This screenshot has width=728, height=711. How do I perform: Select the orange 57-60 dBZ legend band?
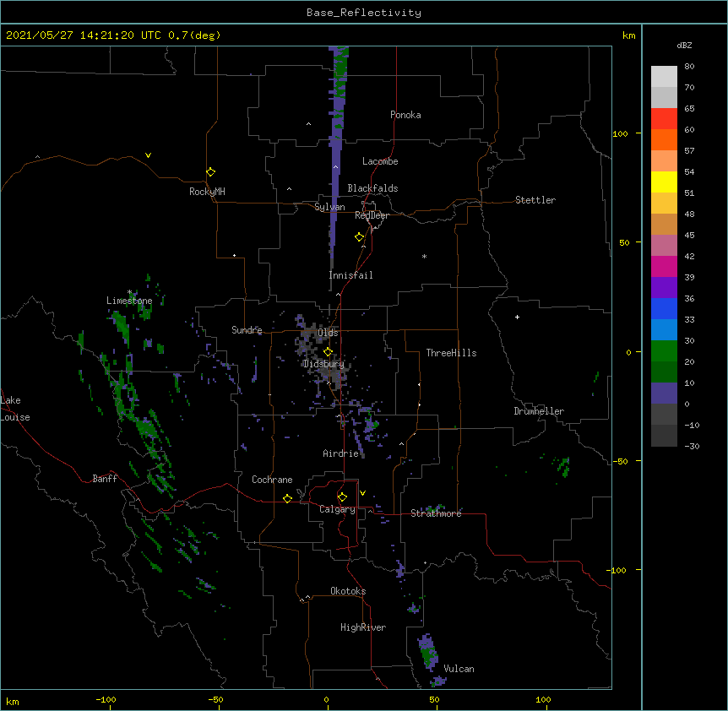(664, 139)
